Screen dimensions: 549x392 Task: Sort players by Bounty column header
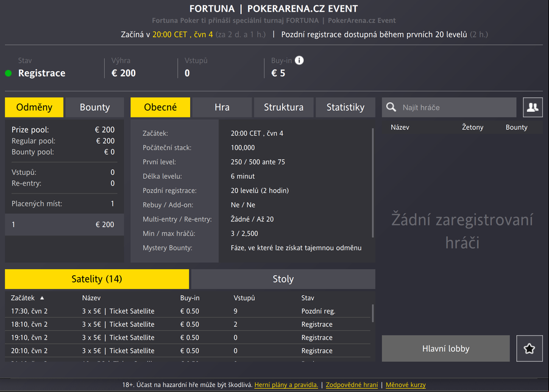coord(517,127)
